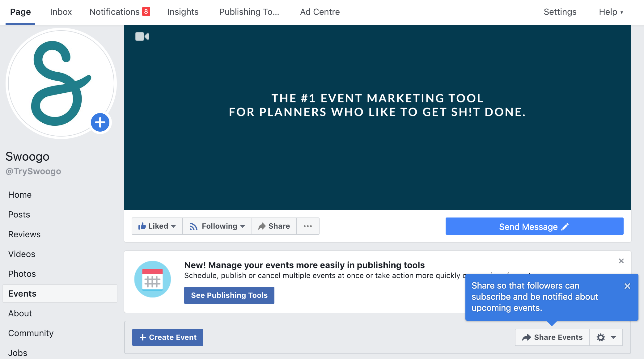
Task: Open Jobs in the sidebar
Action: pyautogui.click(x=18, y=353)
